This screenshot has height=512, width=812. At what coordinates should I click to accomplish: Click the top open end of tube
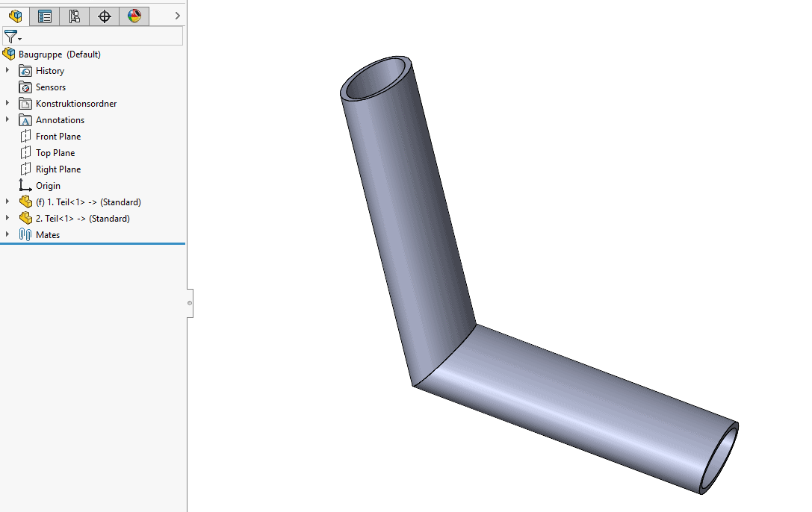376,78
